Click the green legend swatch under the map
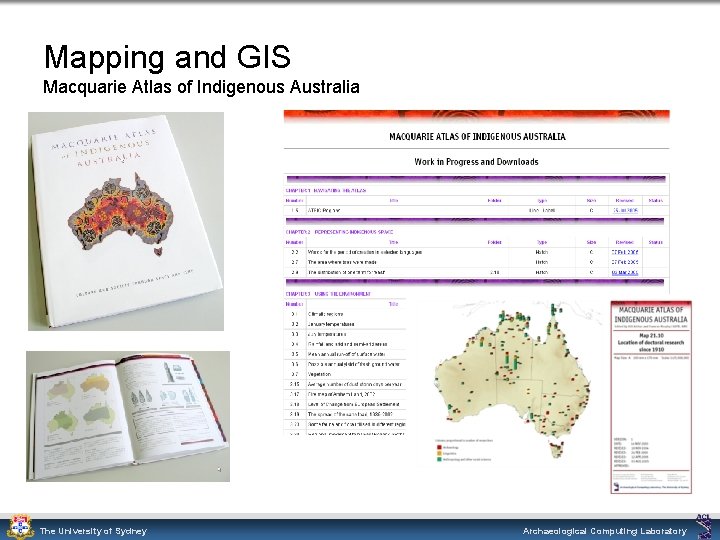 coord(439,459)
